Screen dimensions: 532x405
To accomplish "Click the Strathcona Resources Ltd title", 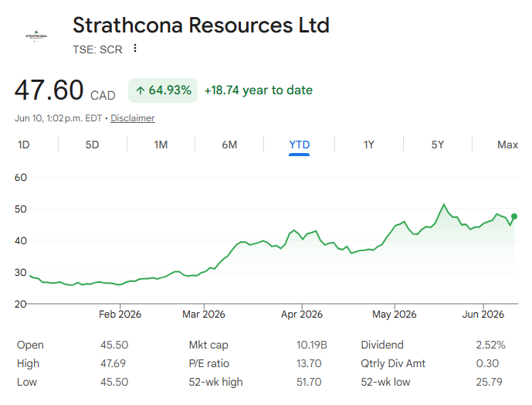I will point(201,26).
